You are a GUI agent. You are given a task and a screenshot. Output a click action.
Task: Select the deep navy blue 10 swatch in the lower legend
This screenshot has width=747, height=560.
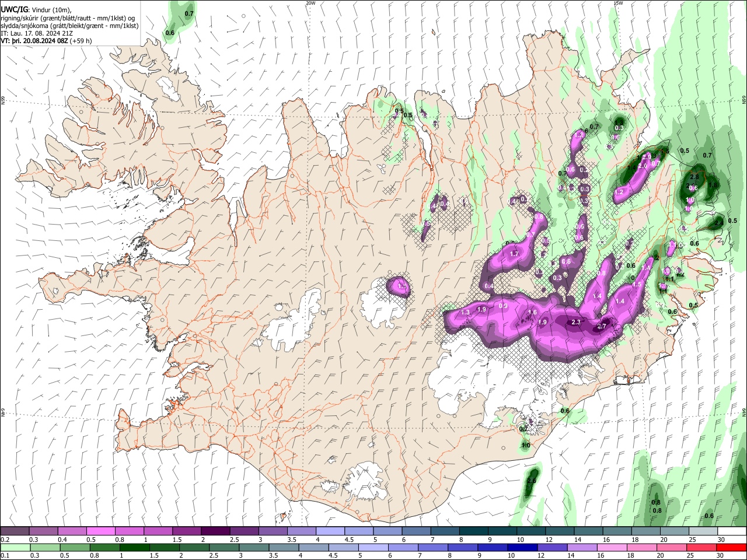[522, 548]
